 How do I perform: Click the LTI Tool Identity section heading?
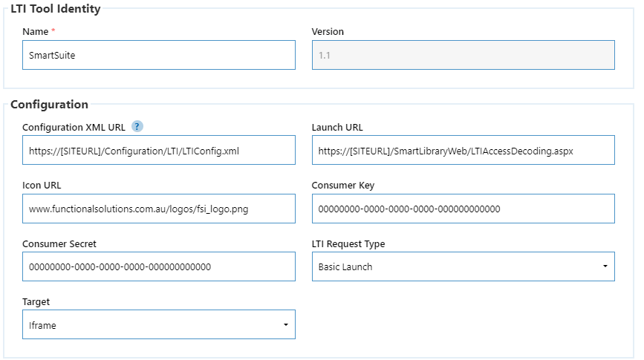pyautogui.click(x=56, y=9)
